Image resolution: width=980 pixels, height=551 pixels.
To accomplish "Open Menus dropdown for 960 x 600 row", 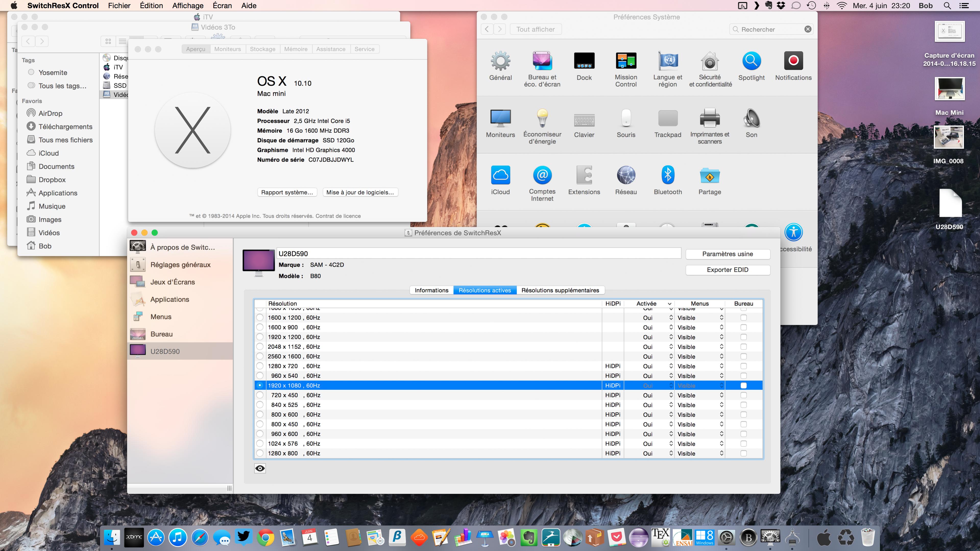I will [700, 434].
